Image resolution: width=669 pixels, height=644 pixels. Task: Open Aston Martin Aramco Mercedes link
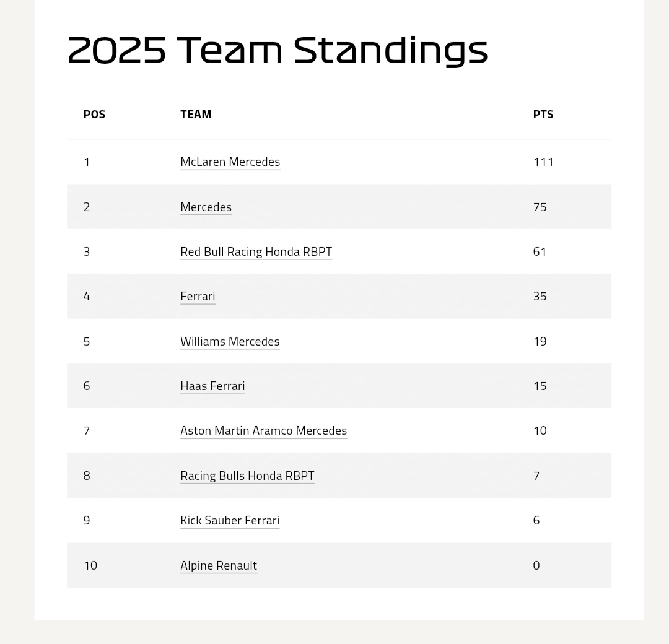[x=264, y=431]
